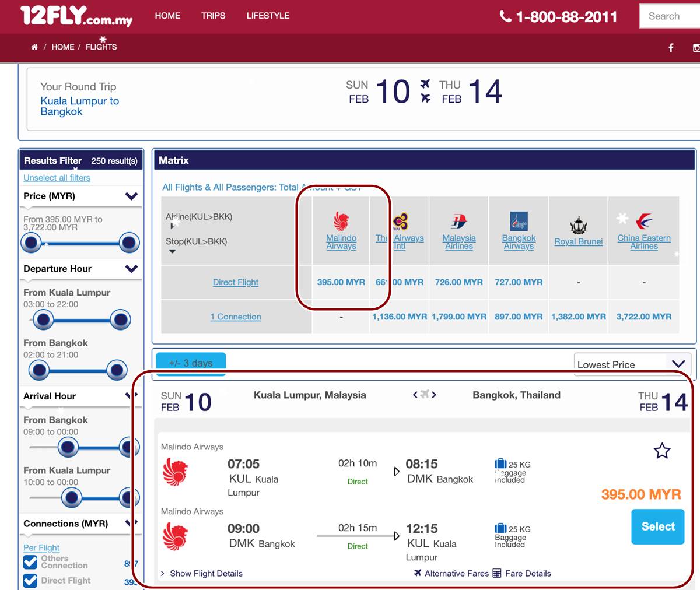The width and height of the screenshot is (700, 590).
Task: Select 1,136.00 MYR Thai Airways connection fare
Action: click(400, 317)
